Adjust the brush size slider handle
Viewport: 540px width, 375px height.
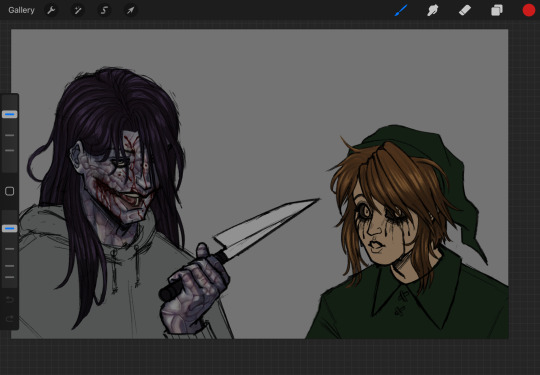[x=10, y=114]
